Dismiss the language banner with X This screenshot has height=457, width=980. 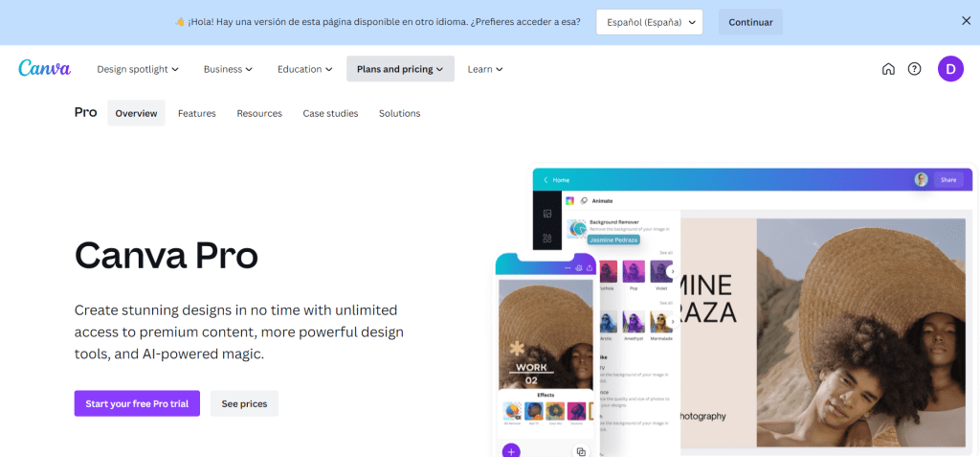(x=966, y=21)
